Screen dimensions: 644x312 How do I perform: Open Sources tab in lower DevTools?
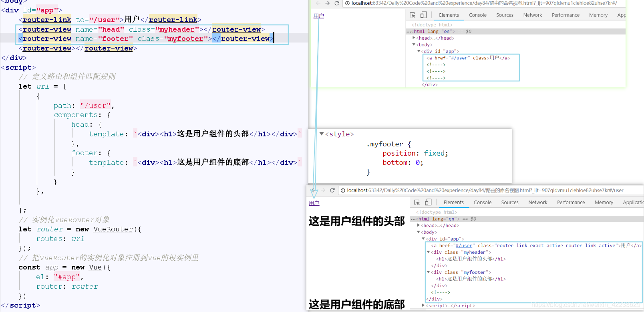510,203
